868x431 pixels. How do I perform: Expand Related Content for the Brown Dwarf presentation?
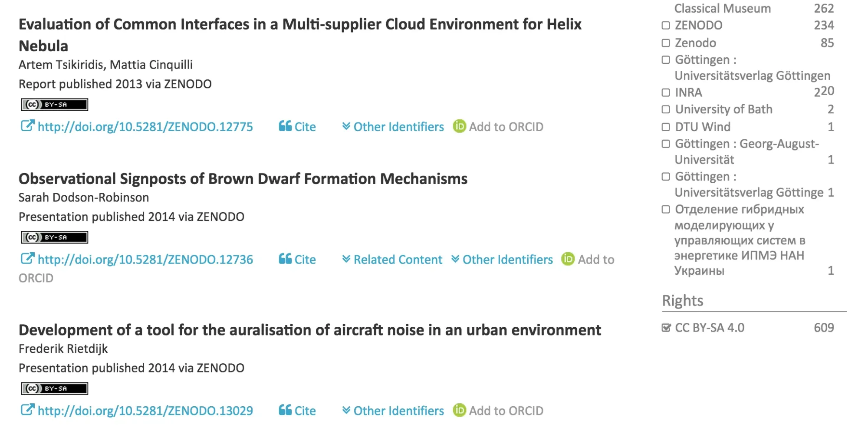click(392, 260)
